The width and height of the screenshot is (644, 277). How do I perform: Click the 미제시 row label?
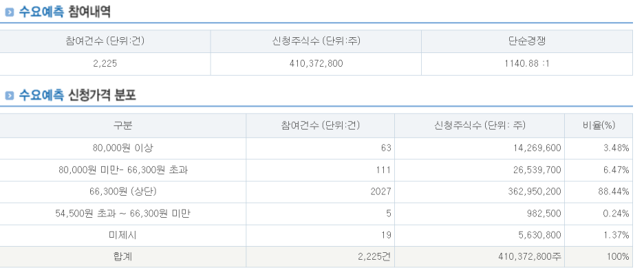coord(122,236)
